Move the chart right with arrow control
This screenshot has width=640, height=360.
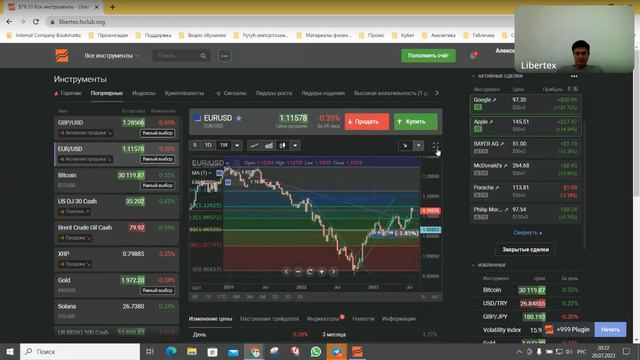pyautogui.click(x=333, y=271)
